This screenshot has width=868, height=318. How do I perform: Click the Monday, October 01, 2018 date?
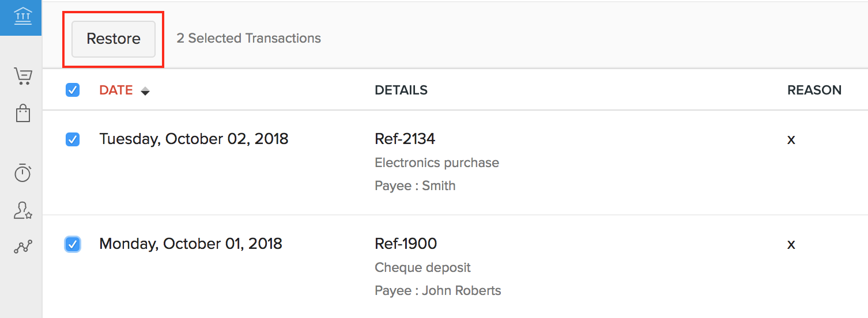(x=191, y=244)
